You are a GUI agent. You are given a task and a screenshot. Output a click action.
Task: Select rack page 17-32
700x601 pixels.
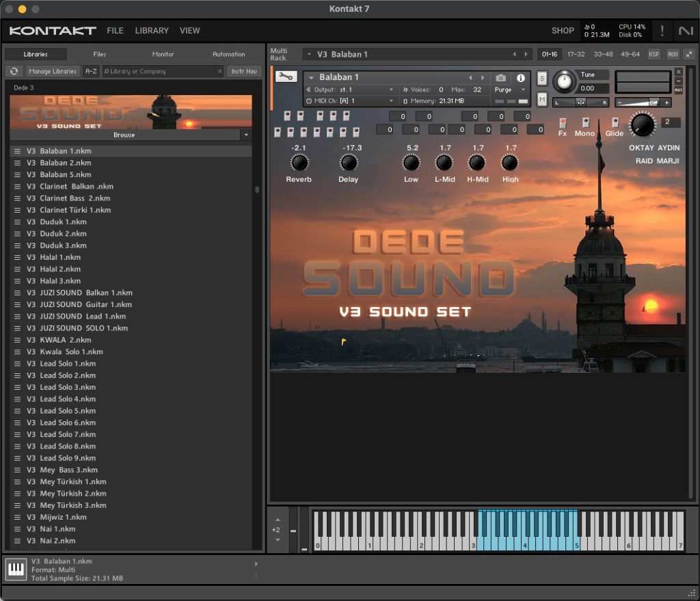coord(576,54)
